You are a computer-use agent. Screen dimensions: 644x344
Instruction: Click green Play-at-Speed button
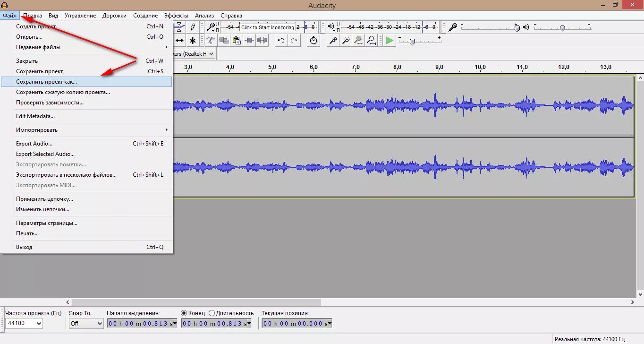[x=389, y=41]
